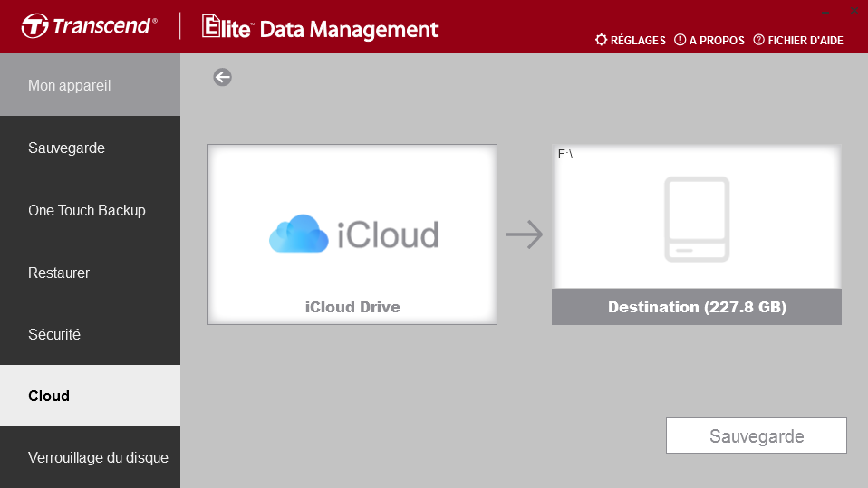This screenshot has height=488, width=868.
Task: Open Verrouillage du disque section
Action: (x=91, y=457)
